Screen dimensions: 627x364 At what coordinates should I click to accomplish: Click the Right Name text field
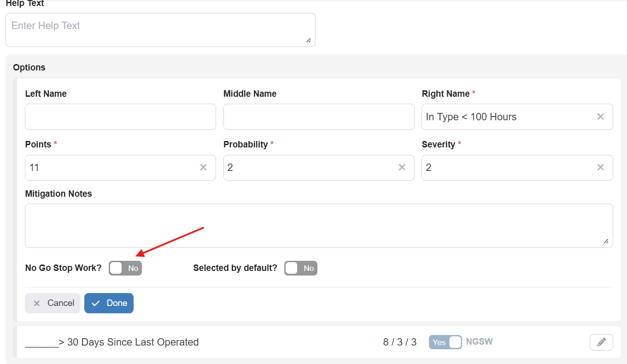coord(507,117)
